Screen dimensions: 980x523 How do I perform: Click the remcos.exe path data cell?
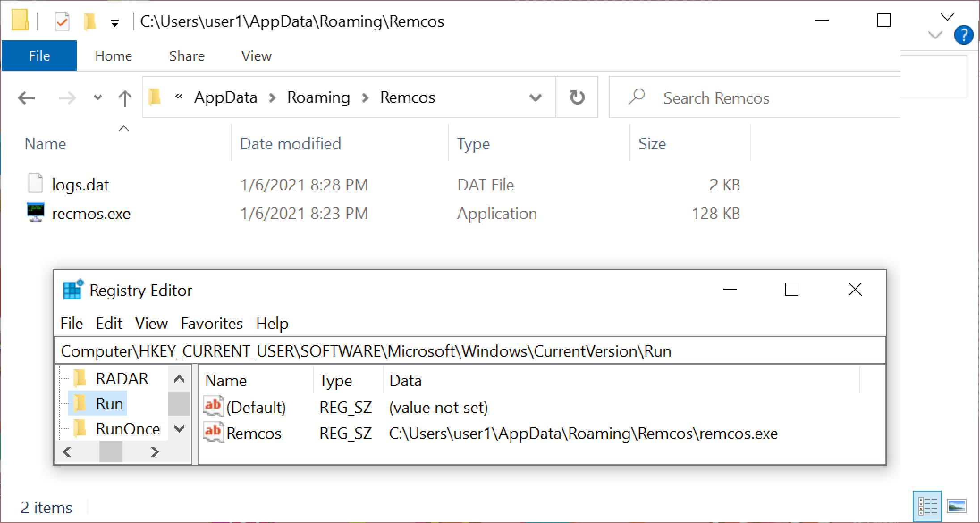[583, 433]
